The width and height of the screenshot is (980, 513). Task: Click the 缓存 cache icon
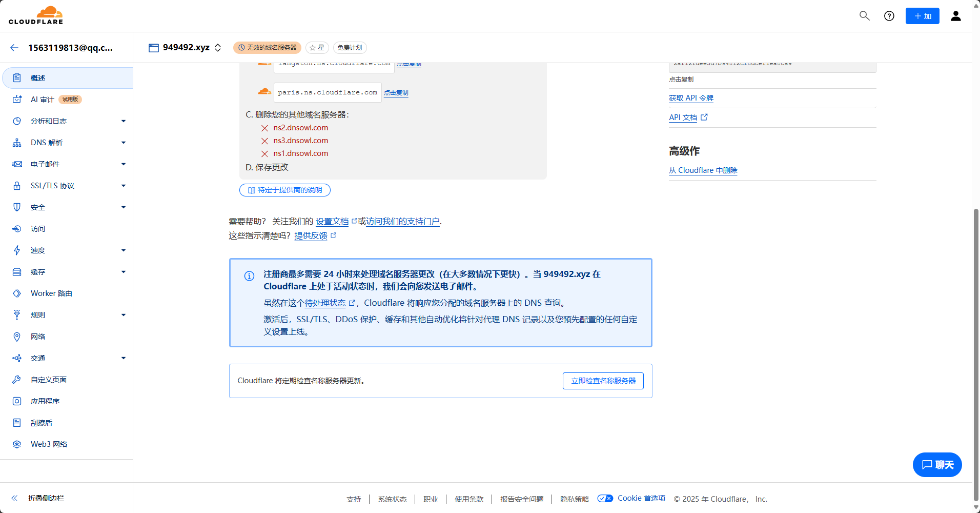(x=17, y=272)
